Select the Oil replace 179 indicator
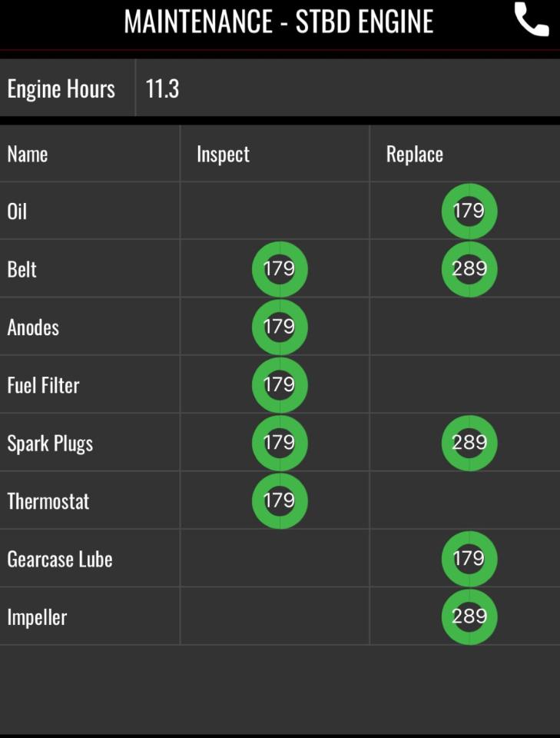 tap(469, 211)
